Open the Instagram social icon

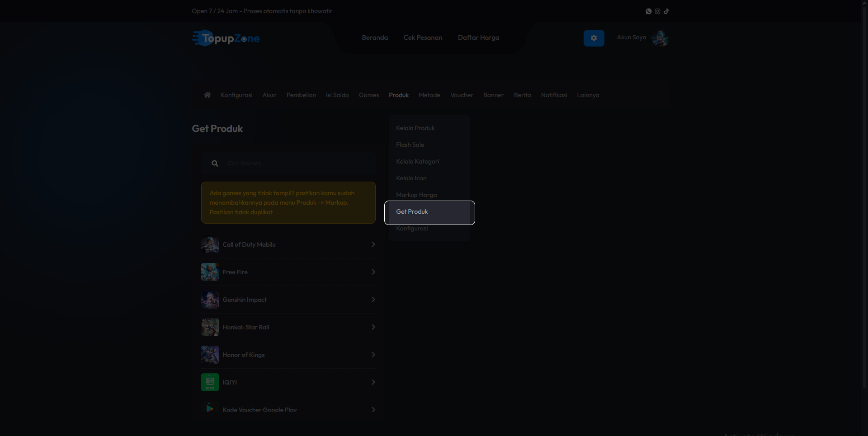657,11
